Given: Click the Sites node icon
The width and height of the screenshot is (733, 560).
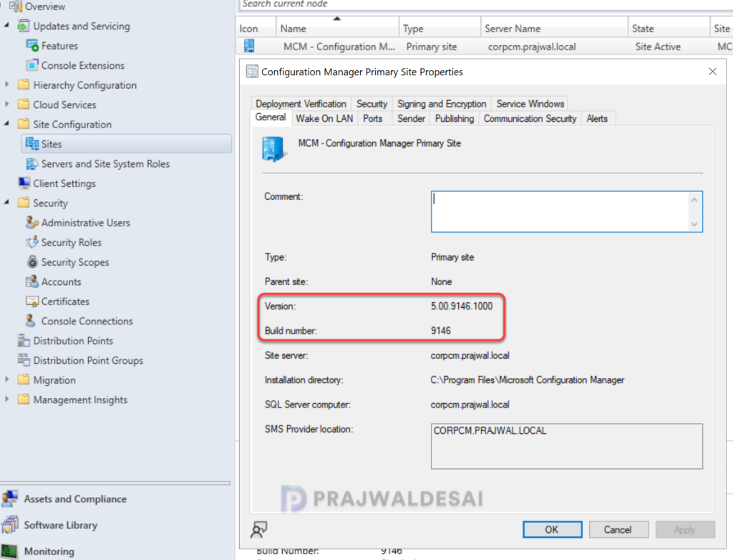Looking at the screenshot, I should click(x=31, y=144).
